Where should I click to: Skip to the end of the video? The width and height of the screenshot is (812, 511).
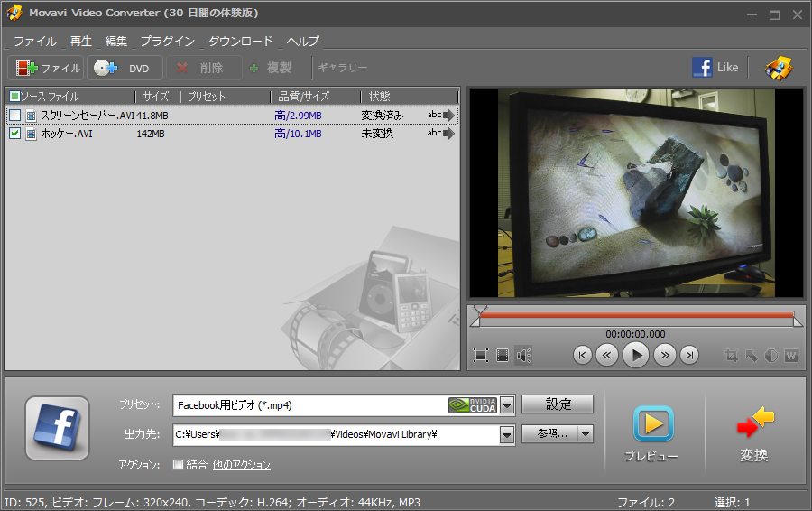689,356
